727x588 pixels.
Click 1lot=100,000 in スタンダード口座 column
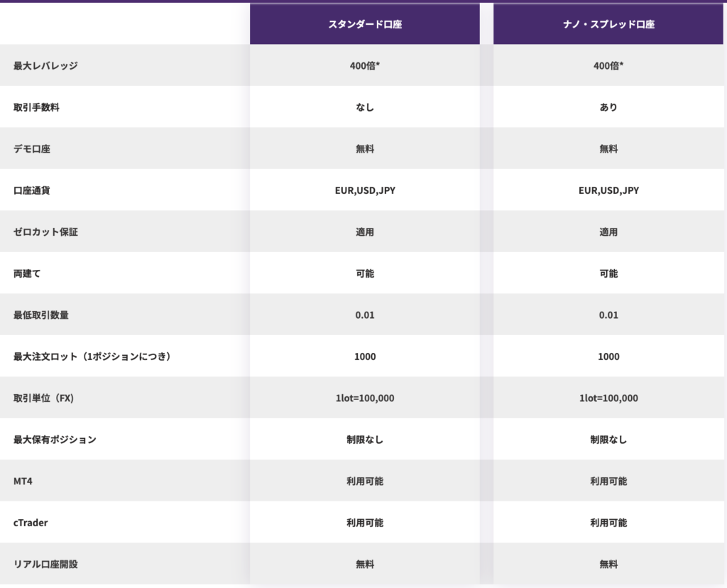[x=365, y=398]
